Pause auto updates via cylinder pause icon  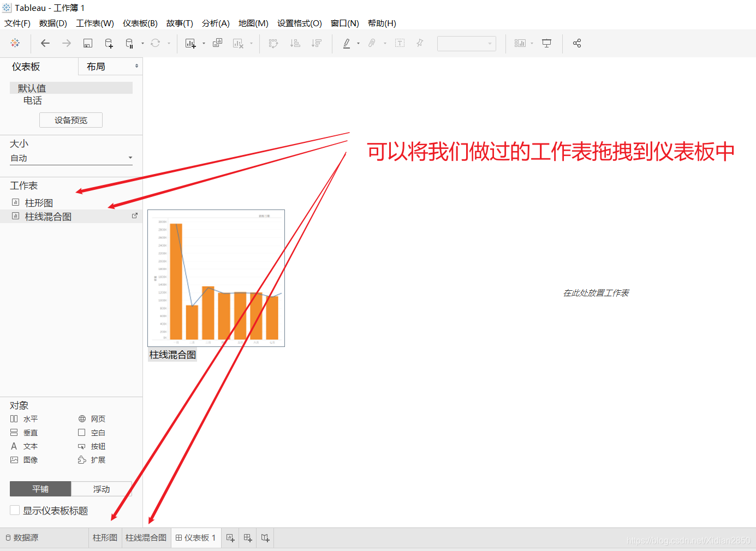click(x=129, y=43)
